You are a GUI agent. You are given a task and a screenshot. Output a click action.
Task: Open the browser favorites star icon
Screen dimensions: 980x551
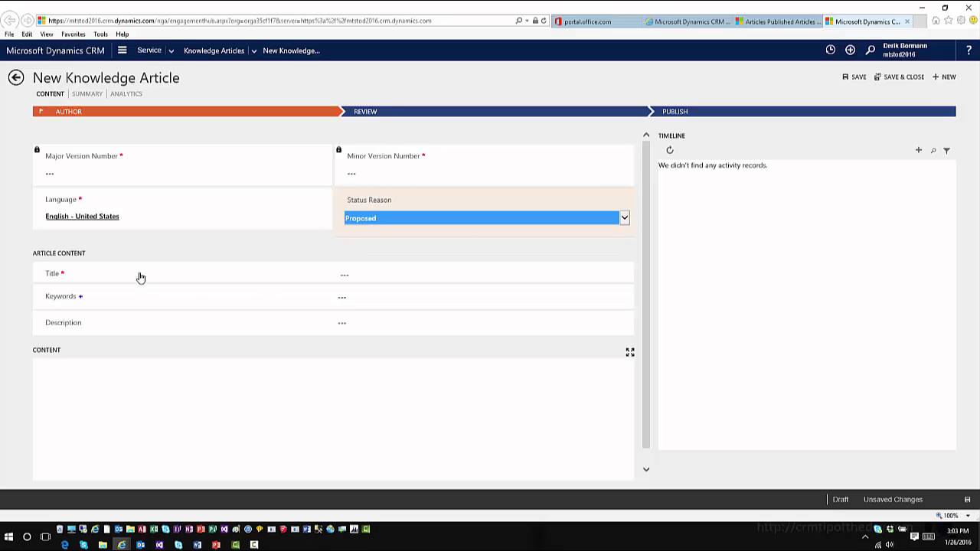pyautogui.click(x=949, y=21)
